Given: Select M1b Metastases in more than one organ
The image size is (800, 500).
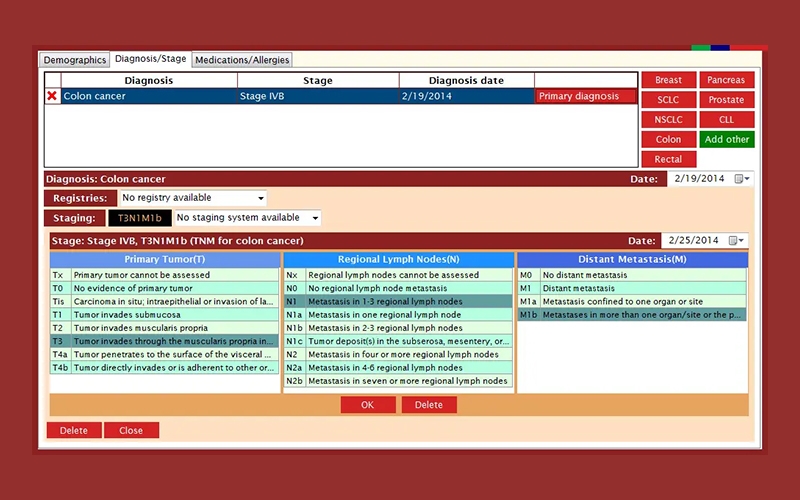Looking at the screenshot, I should coord(633,315).
